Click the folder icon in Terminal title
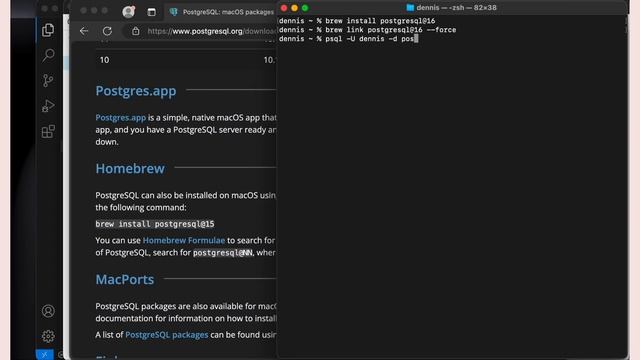640x360 pixels. click(x=410, y=7)
